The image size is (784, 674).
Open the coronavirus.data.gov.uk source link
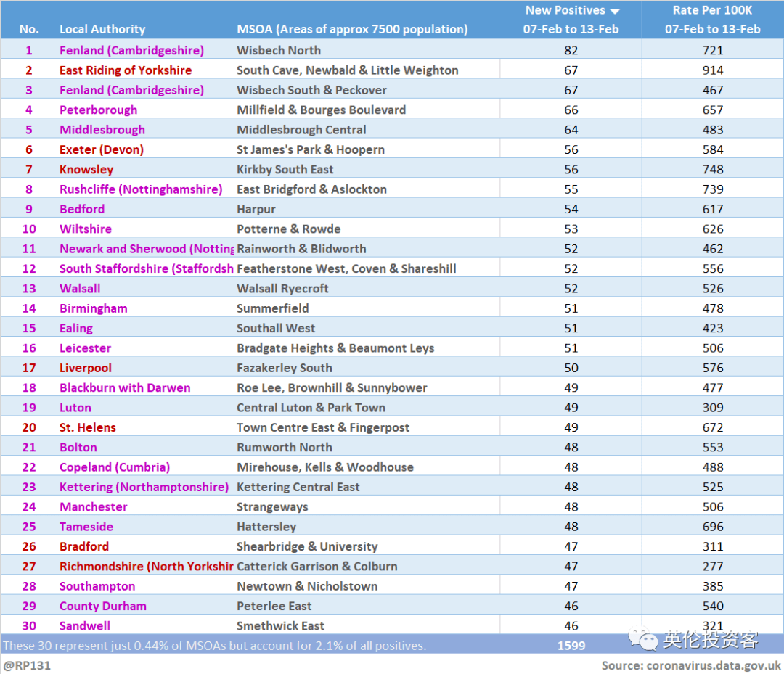point(714,665)
